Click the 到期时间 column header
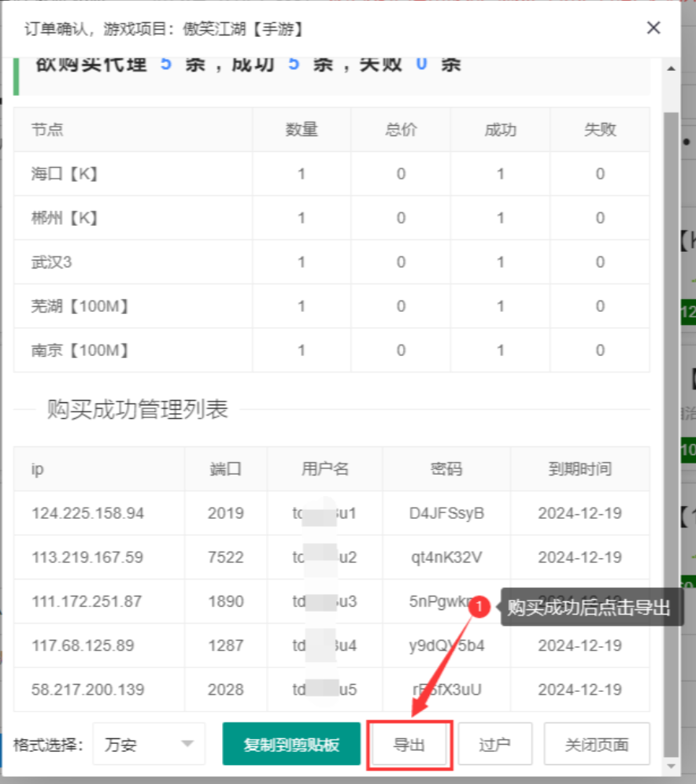 (580, 469)
